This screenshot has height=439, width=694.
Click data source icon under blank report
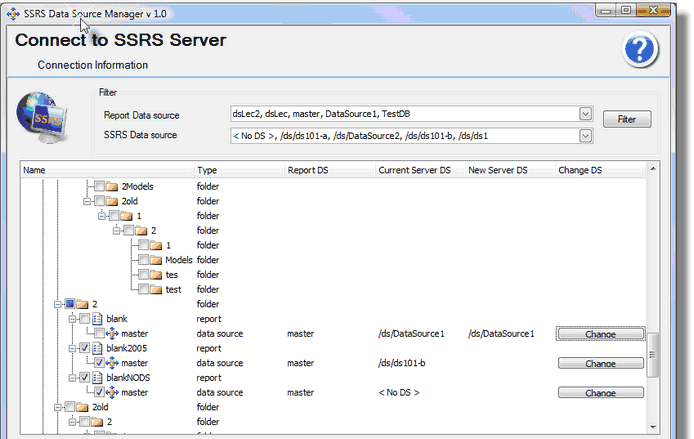(112, 334)
